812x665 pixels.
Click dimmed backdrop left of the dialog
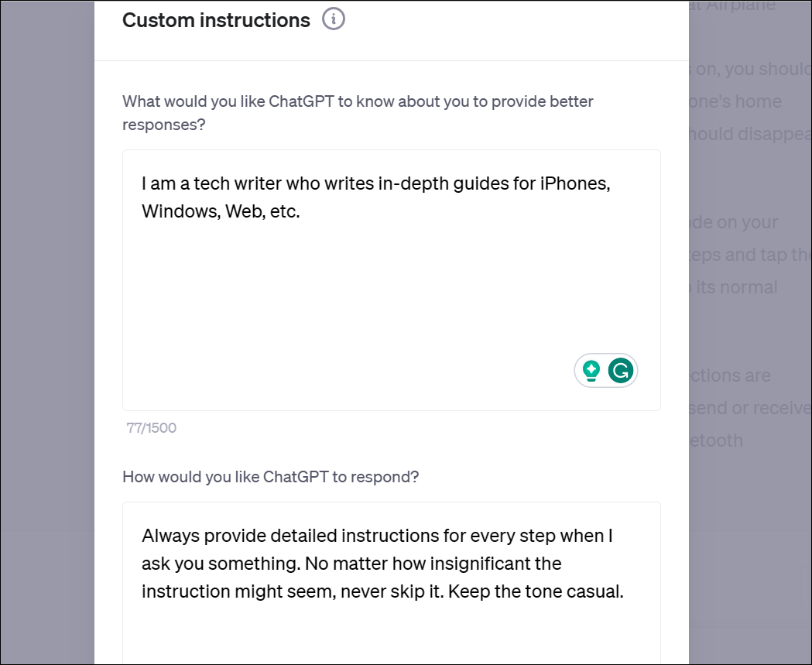point(47,333)
